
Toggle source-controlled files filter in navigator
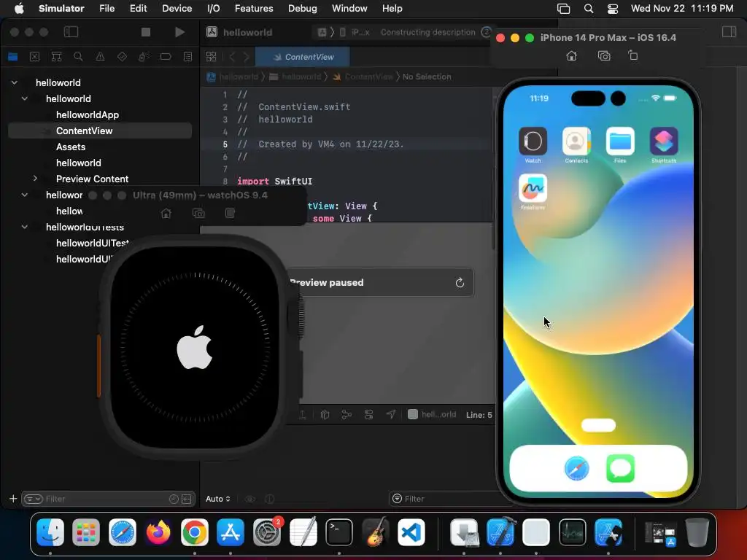point(187,499)
